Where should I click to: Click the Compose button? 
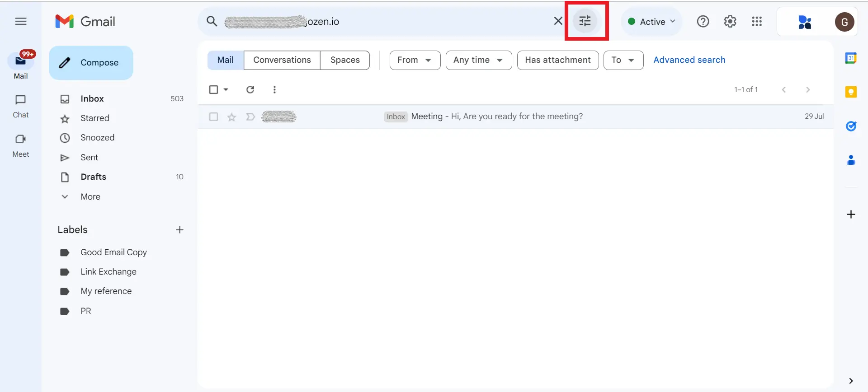(x=91, y=63)
